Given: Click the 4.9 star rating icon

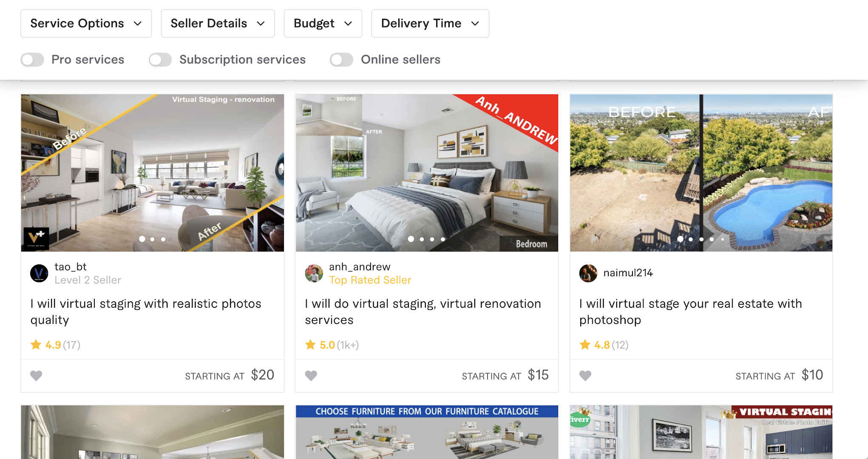Looking at the screenshot, I should coord(36,345).
